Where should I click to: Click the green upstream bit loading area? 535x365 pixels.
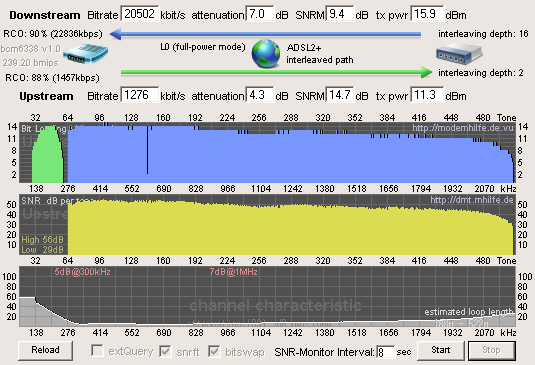coord(48,155)
